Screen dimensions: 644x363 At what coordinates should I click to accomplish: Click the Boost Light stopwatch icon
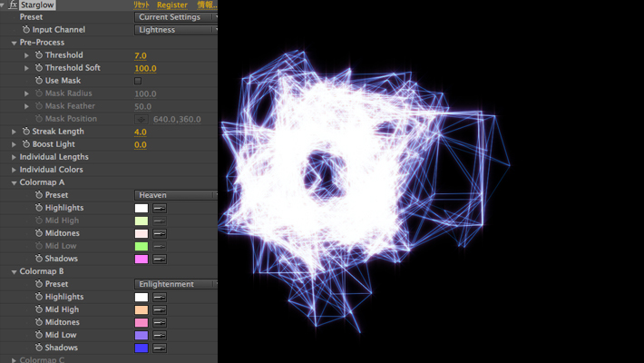26,144
